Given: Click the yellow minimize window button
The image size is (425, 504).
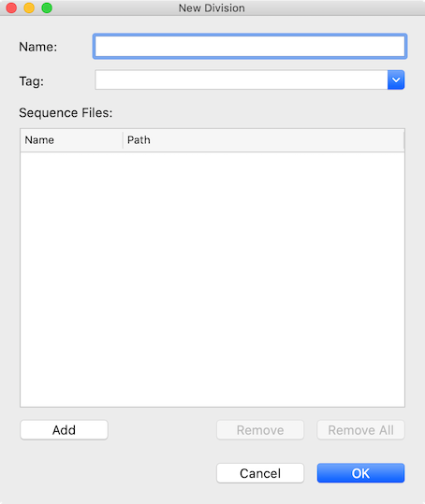Looking at the screenshot, I should 29,7.
